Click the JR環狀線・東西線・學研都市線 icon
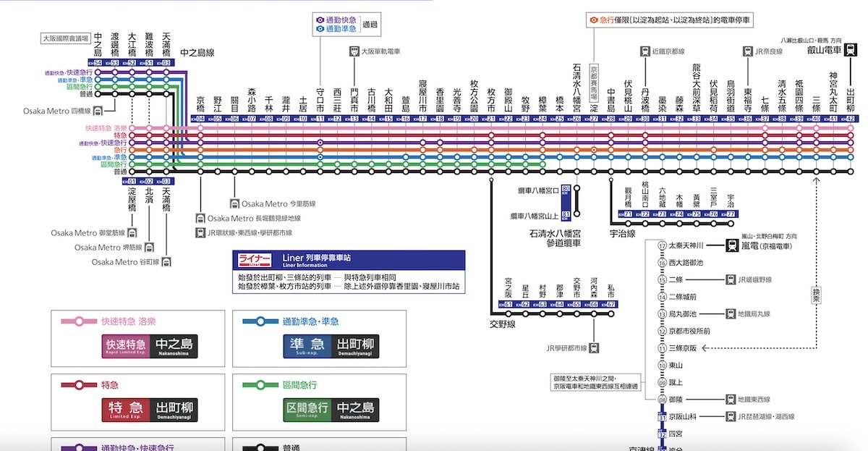This screenshot has height=451, width=868. tap(200, 234)
